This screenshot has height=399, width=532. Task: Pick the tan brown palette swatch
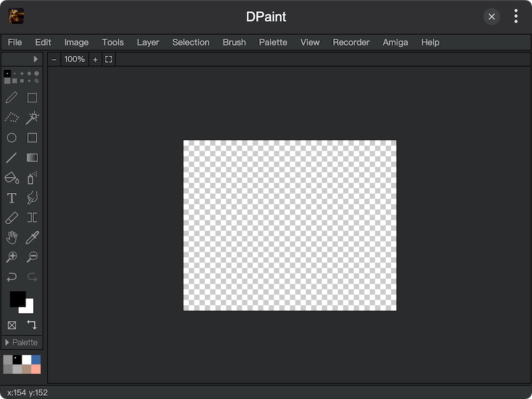click(x=27, y=369)
